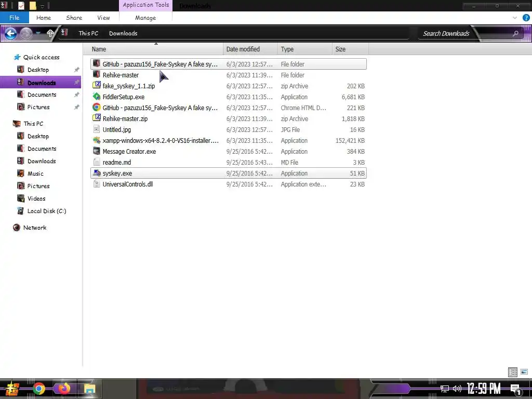Select the Message Creator.exe icon
Viewport: 532px width, 399px height.
click(x=97, y=151)
